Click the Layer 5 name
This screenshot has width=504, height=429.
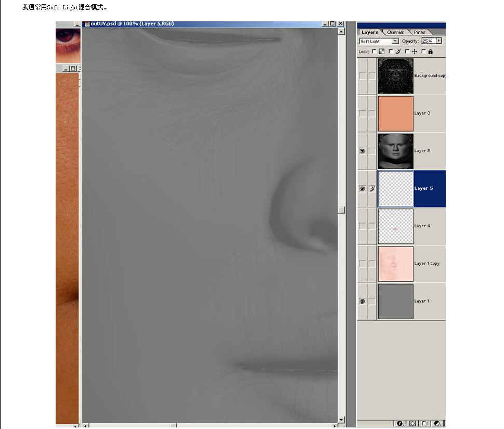pos(424,188)
